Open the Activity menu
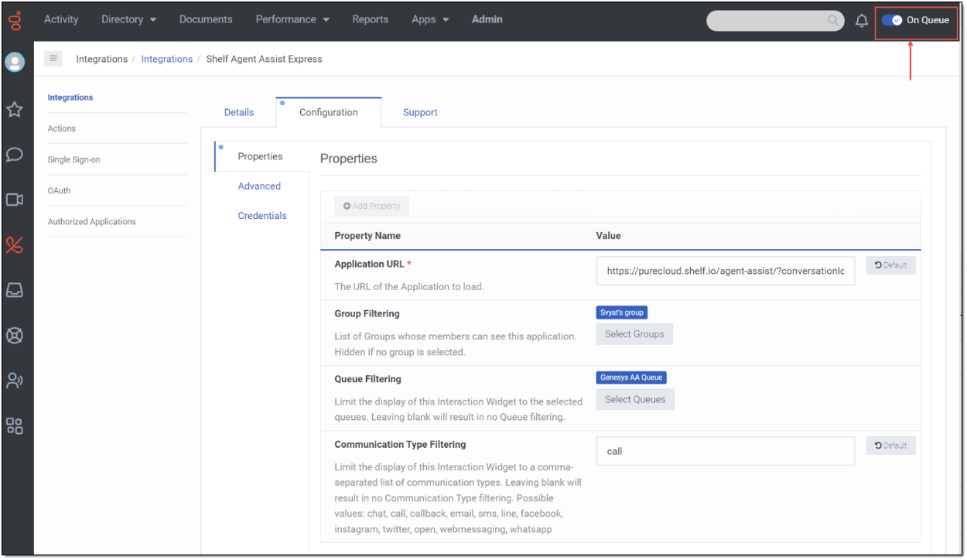 pos(61,19)
